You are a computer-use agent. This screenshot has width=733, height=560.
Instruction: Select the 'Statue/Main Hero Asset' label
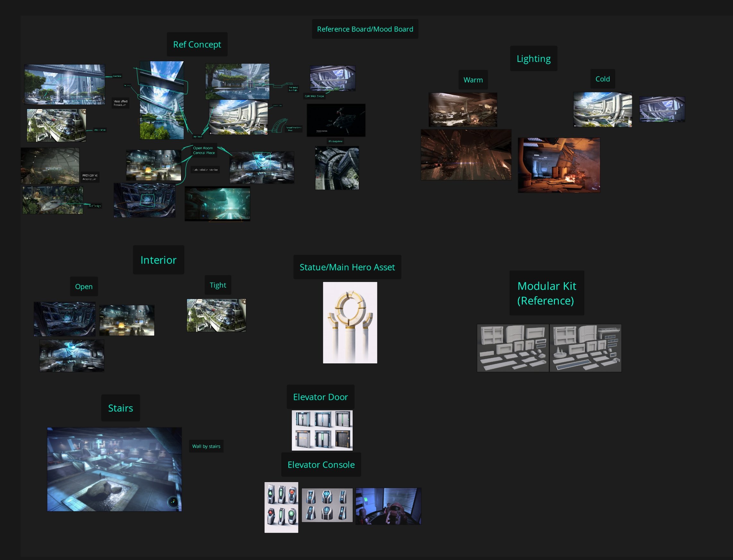(x=347, y=267)
